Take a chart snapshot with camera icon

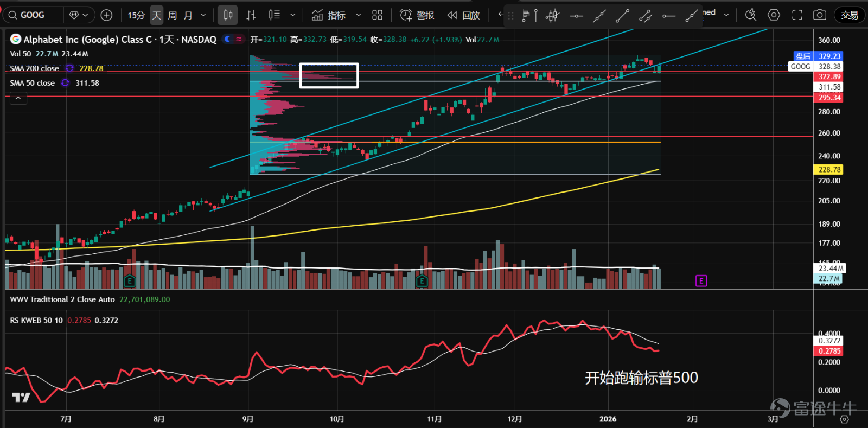click(820, 15)
